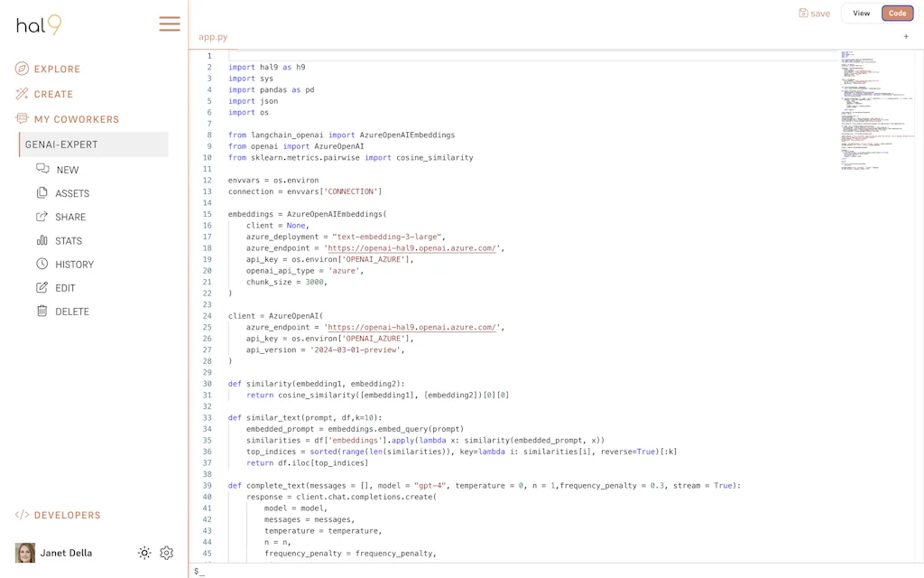This screenshot has width=924, height=578.
Task: Click the Create magic wand icon
Action: click(23, 94)
